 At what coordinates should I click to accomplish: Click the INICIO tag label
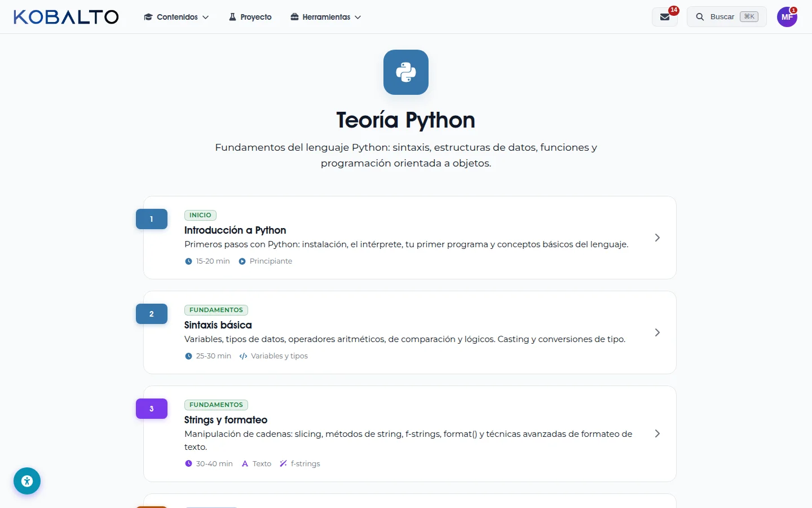200,215
